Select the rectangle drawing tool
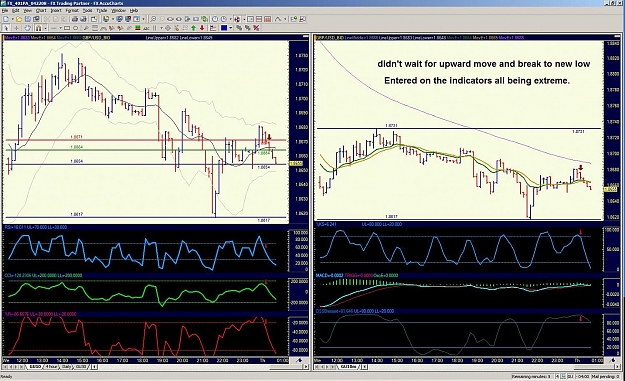The height and width of the screenshot is (381, 625). tap(67, 28)
